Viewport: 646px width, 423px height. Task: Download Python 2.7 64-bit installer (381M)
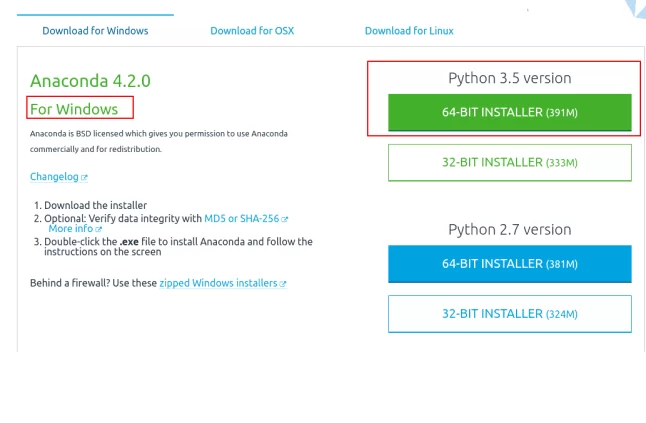(510, 264)
